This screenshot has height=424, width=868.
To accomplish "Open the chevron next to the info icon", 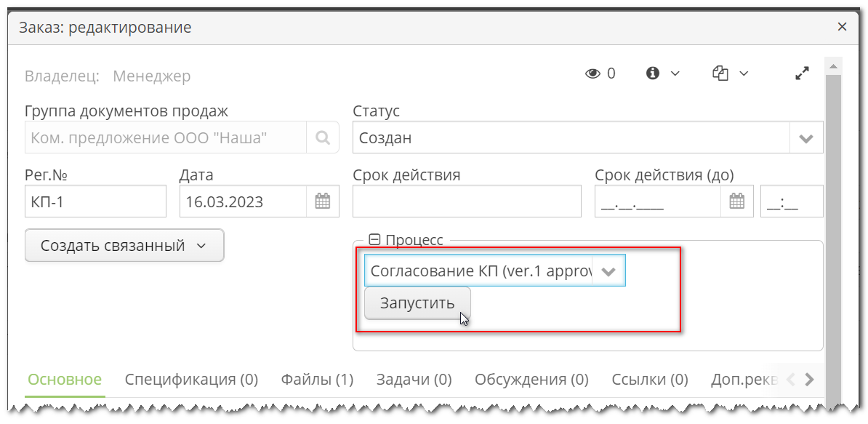I will click(x=675, y=73).
